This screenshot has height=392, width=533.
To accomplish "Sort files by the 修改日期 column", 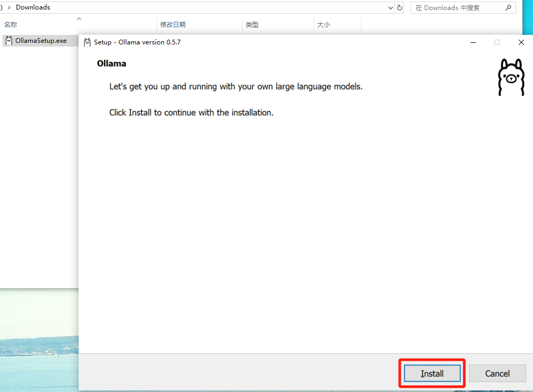I will [173, 24].
